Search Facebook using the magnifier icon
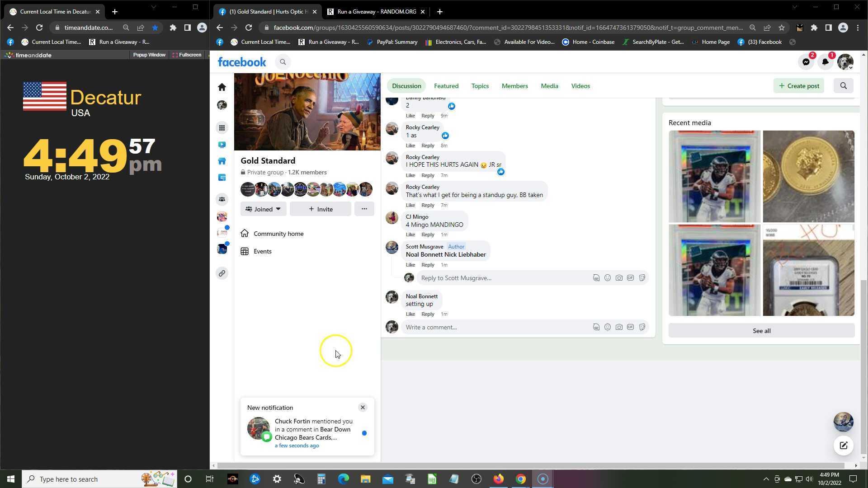The image size is (868, 488). [283, 62]
